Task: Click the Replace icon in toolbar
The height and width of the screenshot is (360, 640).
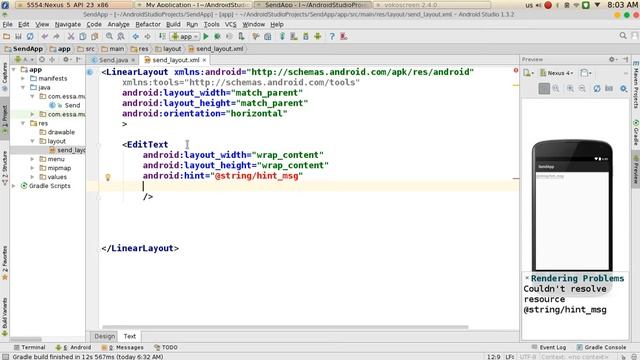Action: coord(121,36)
